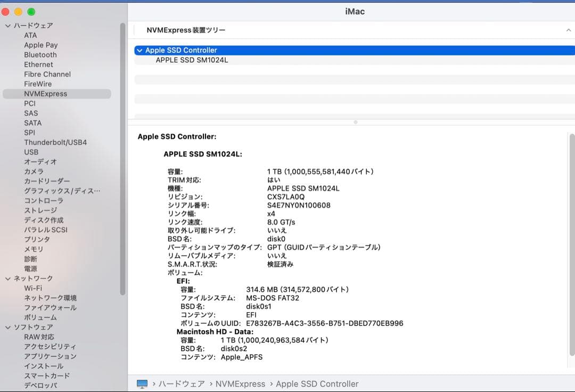The height and width of the screenshot is (392, 575).
Task: Click ハードウェア in the bottom path bar
Action: (x=182, y=384)
